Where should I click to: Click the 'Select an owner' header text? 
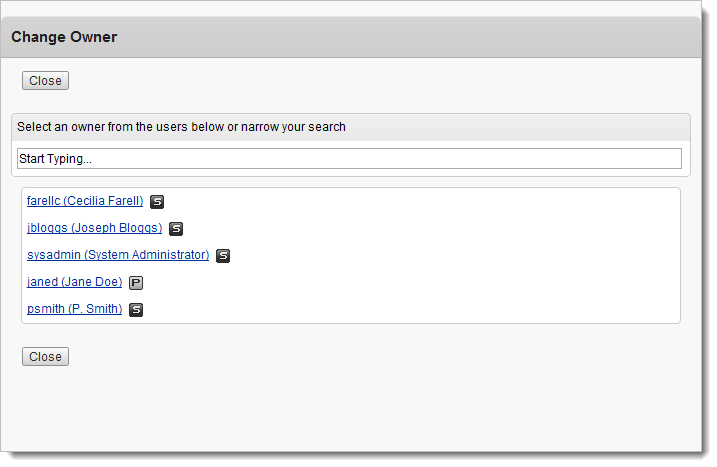tap(181, 127)
